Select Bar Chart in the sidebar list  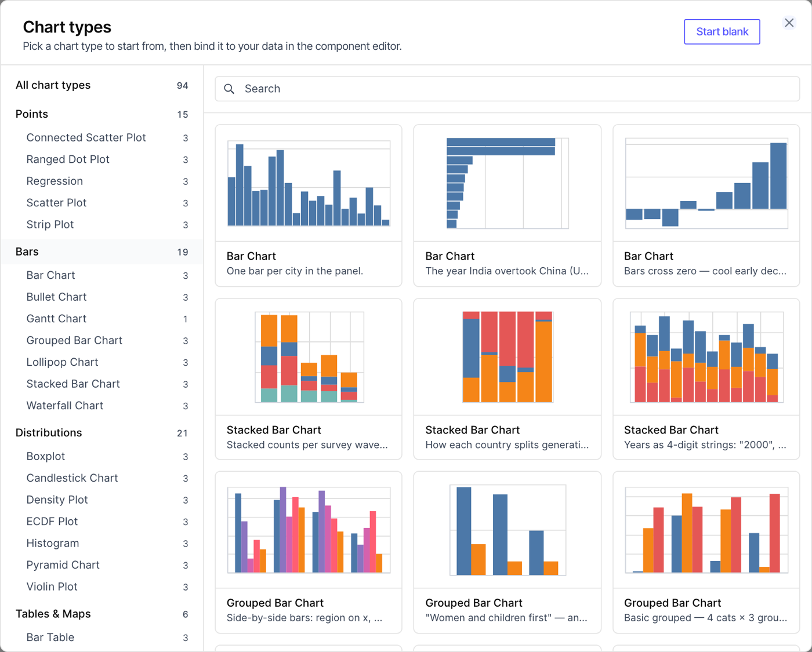click(x=102, y=275)
